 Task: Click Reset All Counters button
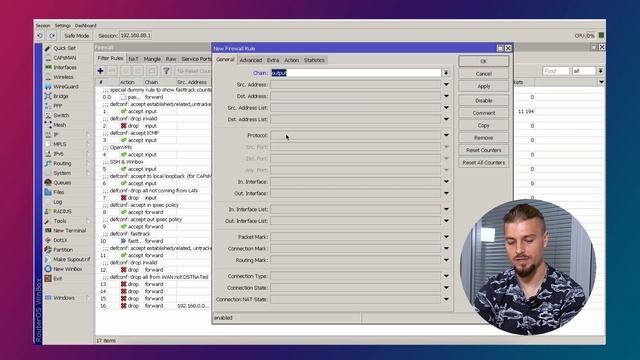[484, 162]
